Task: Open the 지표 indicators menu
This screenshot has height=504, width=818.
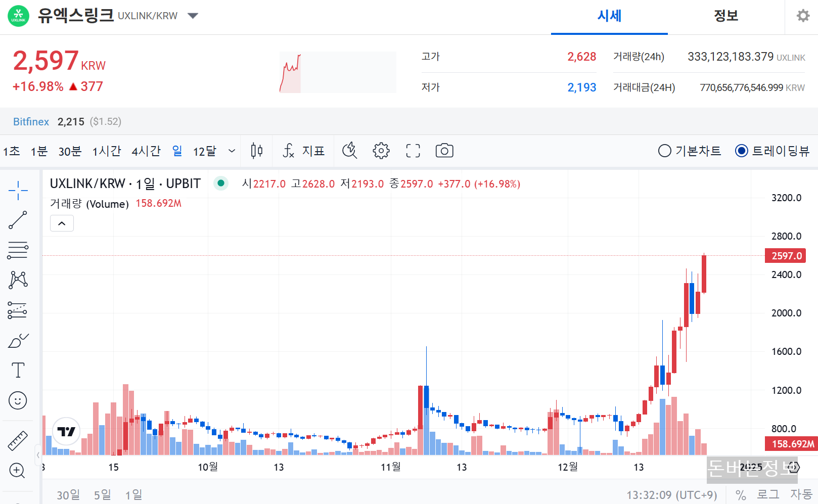Action: (x=303, y=151)
